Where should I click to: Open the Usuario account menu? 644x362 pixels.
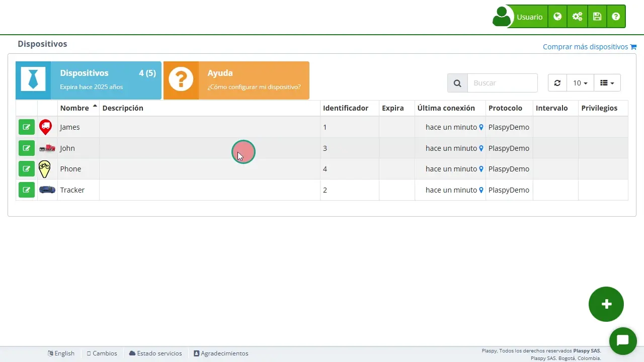519,17
